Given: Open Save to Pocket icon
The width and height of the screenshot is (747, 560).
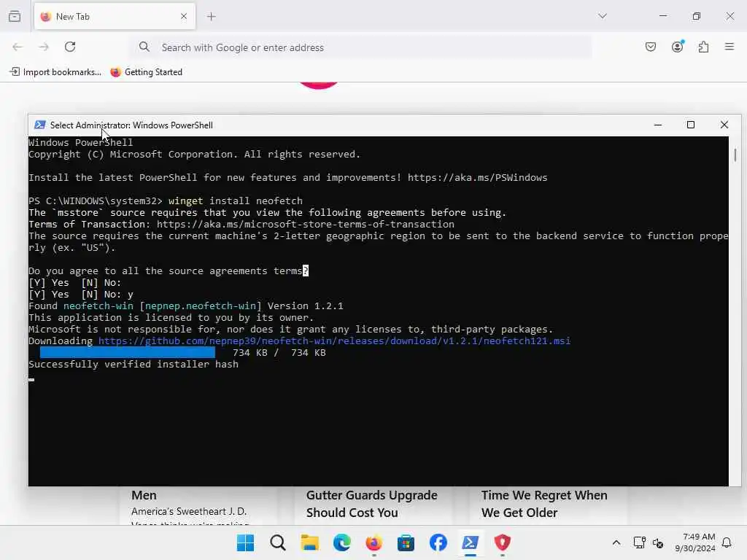Looking at the screenshot, I should [x=651, y=47].
